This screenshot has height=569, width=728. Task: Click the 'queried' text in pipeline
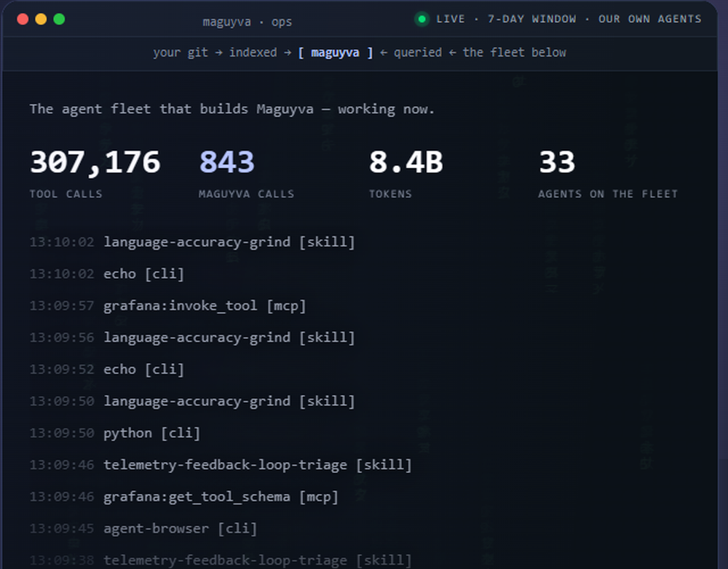point(418,52)
